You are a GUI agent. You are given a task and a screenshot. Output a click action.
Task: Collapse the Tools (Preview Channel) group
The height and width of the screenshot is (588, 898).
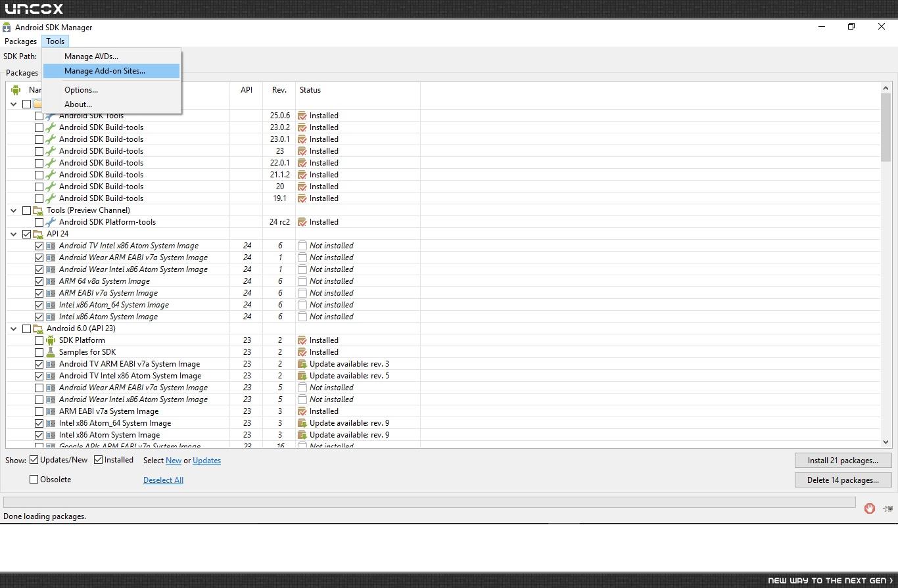point(14,210)
